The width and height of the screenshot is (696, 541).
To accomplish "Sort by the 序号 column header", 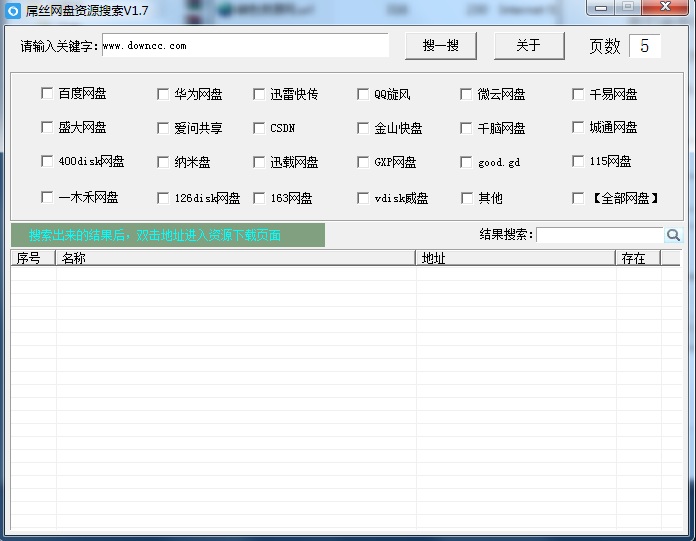I will coord(33,258).
